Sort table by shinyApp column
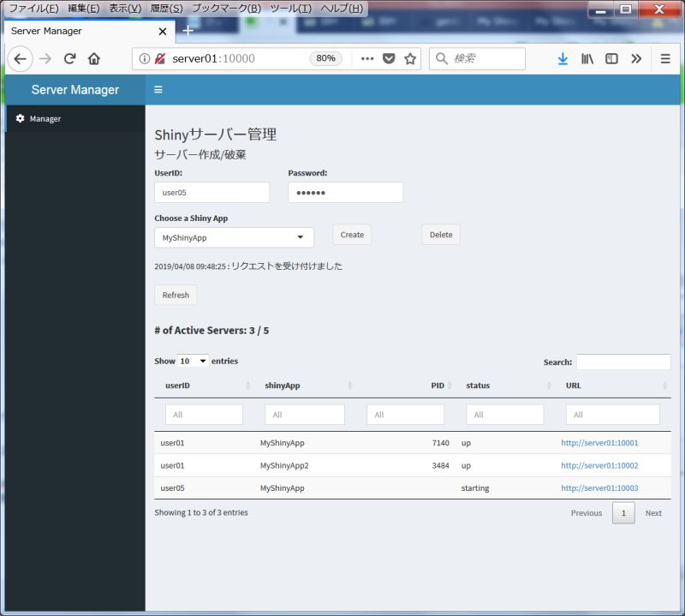The image size is (685, 616). [305, 386]
